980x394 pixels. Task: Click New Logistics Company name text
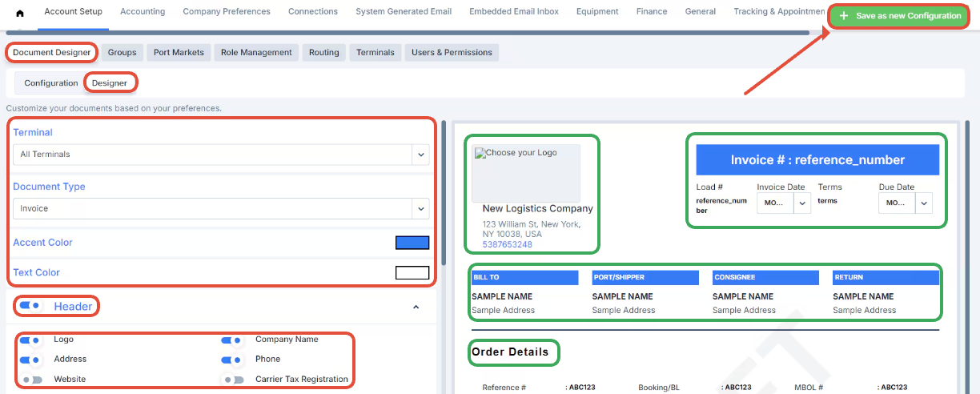pyautogui.click(x=538, y=208)
